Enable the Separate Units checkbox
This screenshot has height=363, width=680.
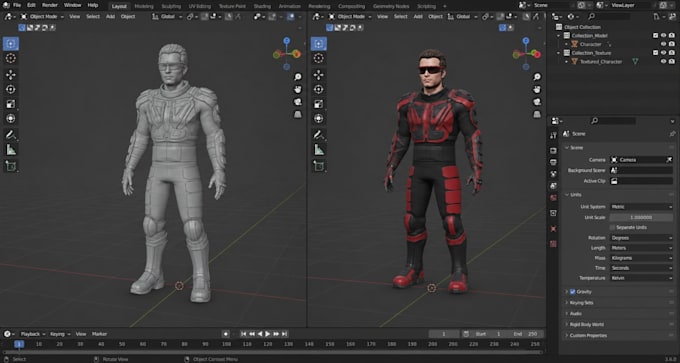[x=612, y=227]
